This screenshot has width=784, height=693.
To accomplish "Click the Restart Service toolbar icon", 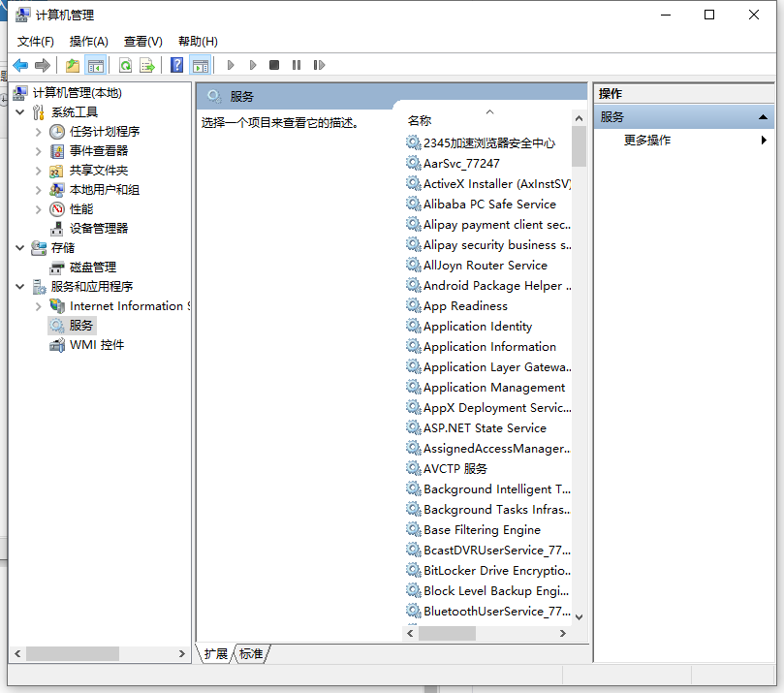I will (x=319, y=65).
